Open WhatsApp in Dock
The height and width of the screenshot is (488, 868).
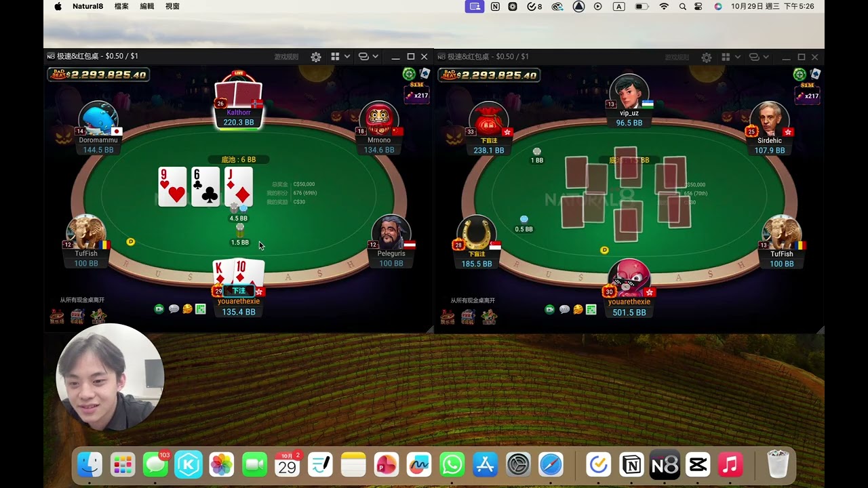[x=452, y=465]
